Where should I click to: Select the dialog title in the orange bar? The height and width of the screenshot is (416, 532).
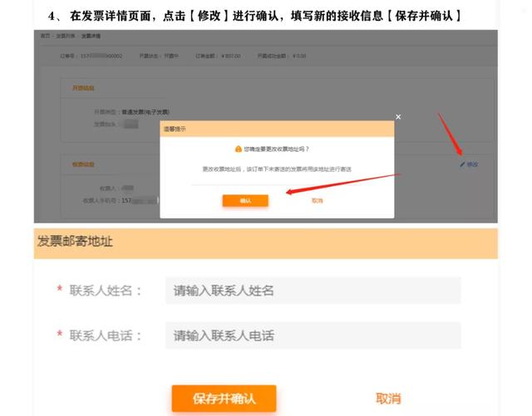pyautogui.click(x=175, y=130)
